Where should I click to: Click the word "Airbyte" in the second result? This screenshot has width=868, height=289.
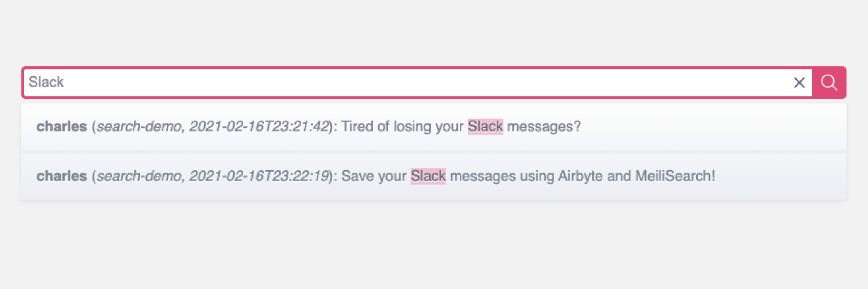[580, 176]
